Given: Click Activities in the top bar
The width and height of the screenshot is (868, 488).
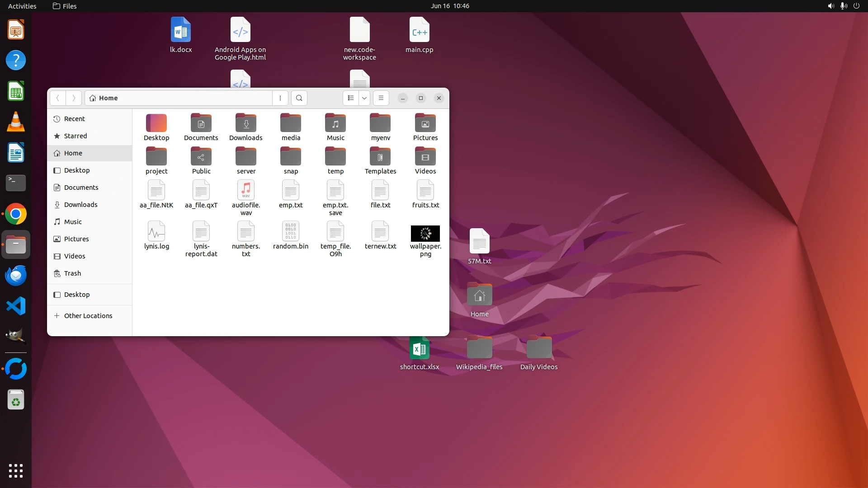Looking at the screenshot, I should pyautogui.click(x=22, y=6).
